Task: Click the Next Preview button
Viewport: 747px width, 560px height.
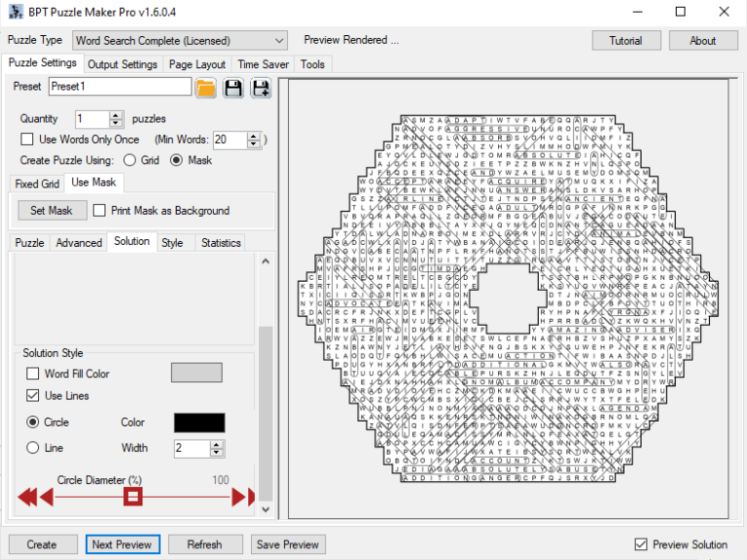Action: pos(121,544)
